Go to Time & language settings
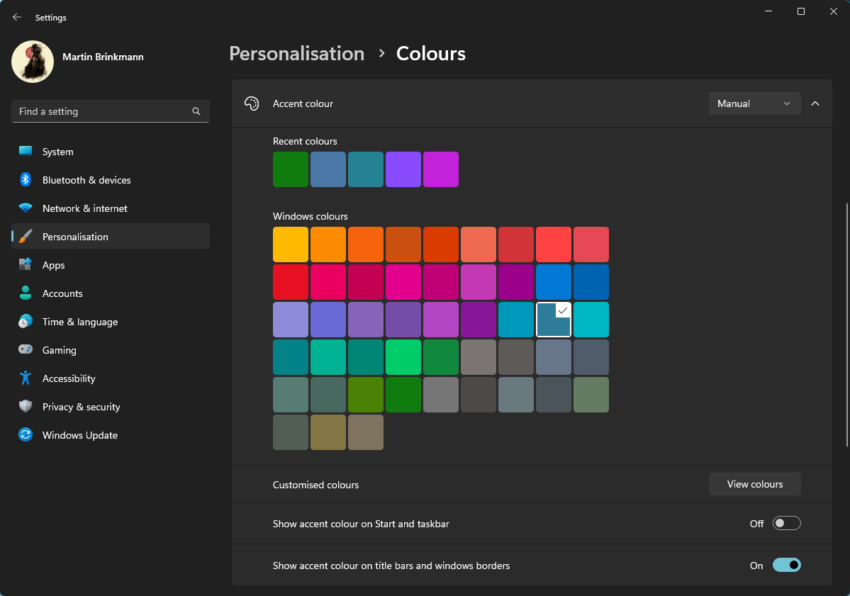850x596 pixels. (79, 322)
